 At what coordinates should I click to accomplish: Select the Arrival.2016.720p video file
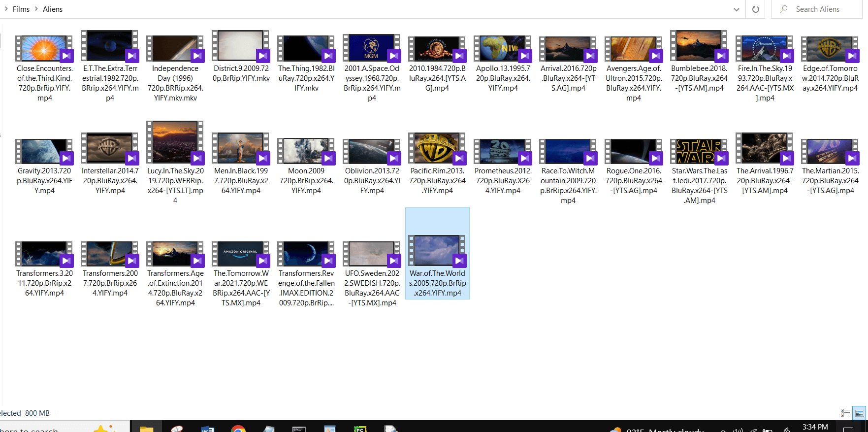point(568,49)
